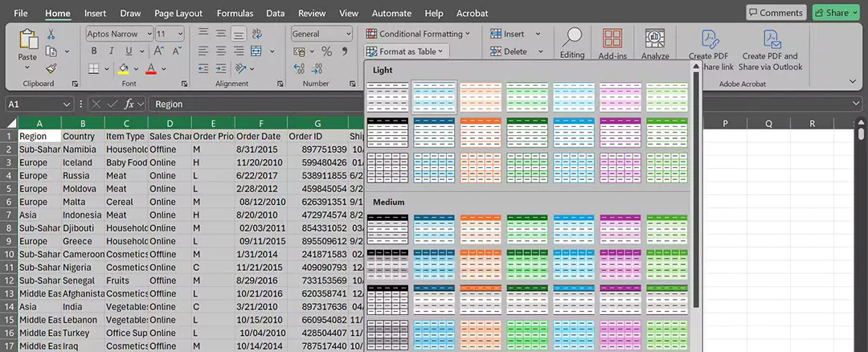Expand the Paste options arrow
The height and width of the screenshot is (352, 868).
[27, 68]
